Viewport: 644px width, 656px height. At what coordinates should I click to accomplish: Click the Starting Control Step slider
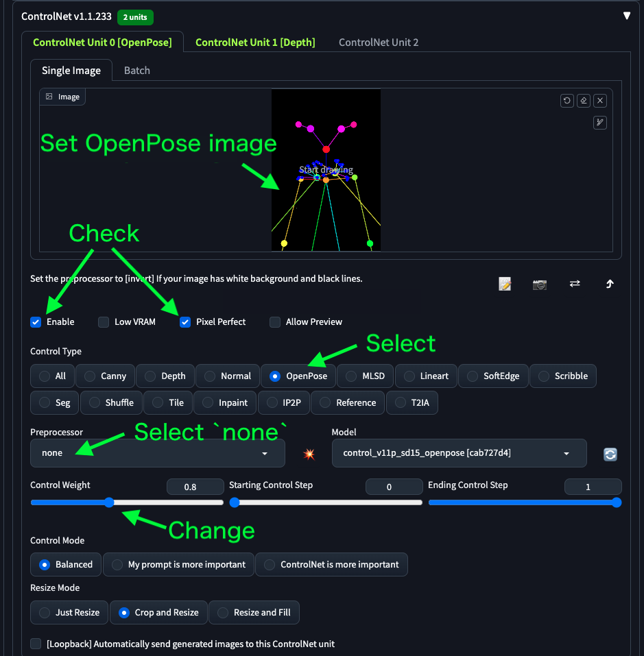pyautogui.click(x=326, y=502)
